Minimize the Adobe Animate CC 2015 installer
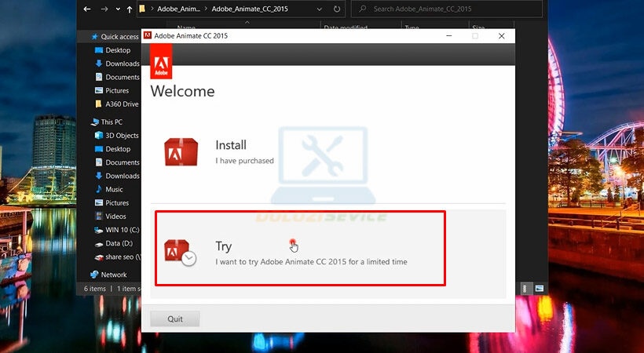The width and height of the screenshot is (644, 353). (449, 36)
